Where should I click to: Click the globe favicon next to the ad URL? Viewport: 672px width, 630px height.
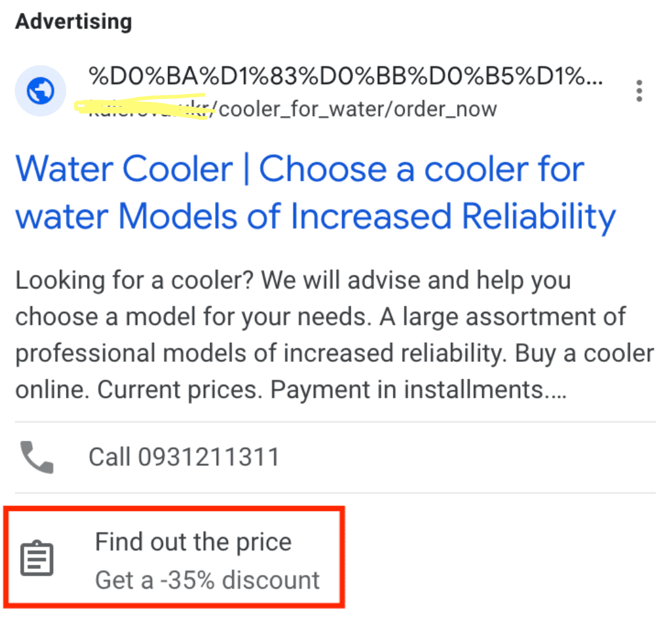click(x=41, y=91)
